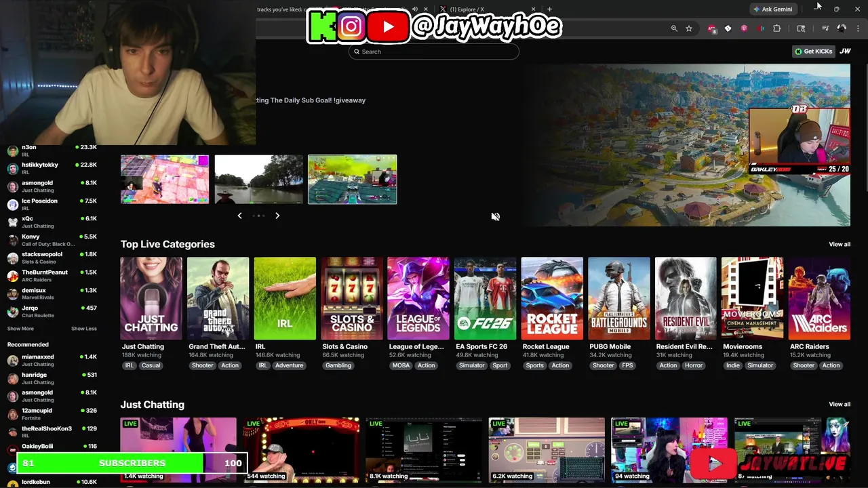
Task: Open the live stream with 6.2K watching
Action: (547, 450)
